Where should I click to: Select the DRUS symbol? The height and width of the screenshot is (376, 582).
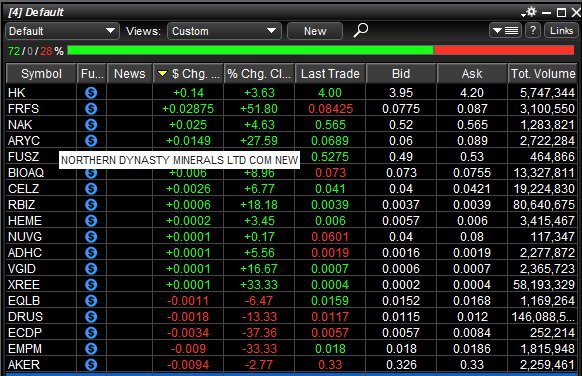(x=25, y=316)
